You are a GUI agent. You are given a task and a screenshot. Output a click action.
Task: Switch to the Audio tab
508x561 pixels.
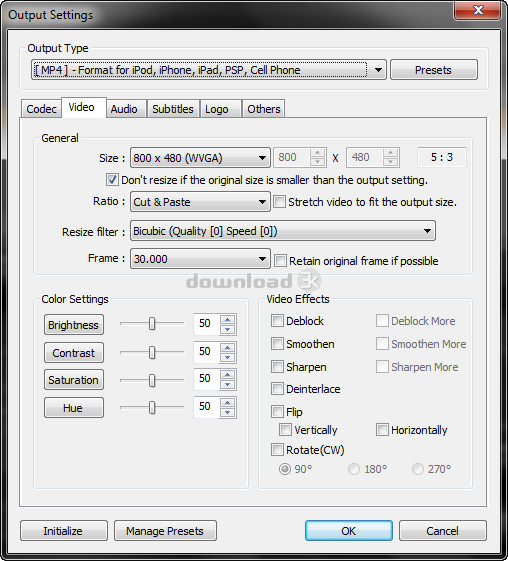(124, 109)
